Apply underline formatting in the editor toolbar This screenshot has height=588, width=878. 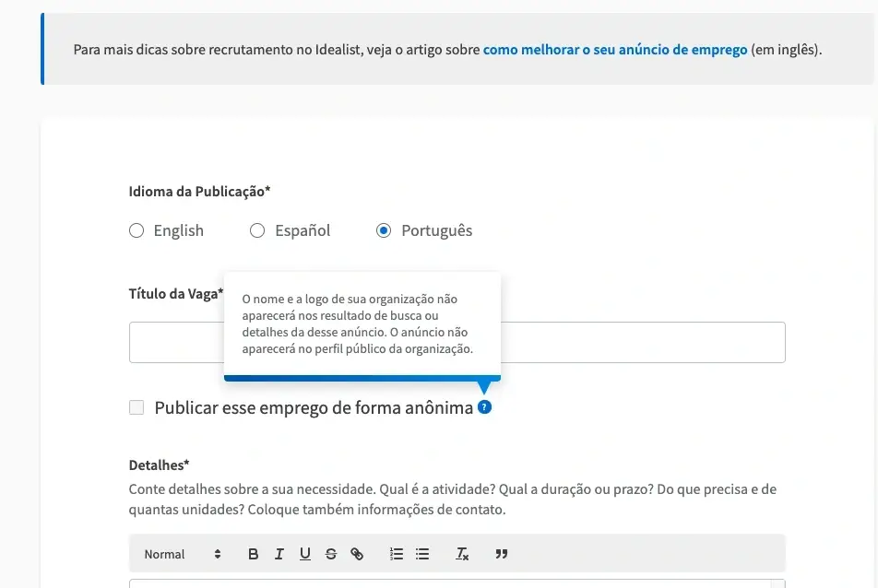[304, 554]
